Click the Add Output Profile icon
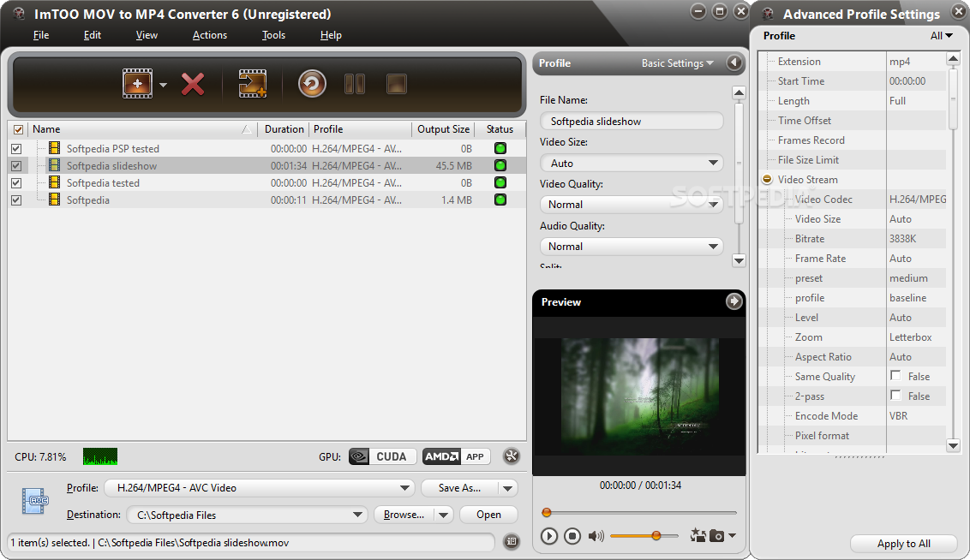The height and width of the screenshot is (560, 970). (x=253, y=83)
